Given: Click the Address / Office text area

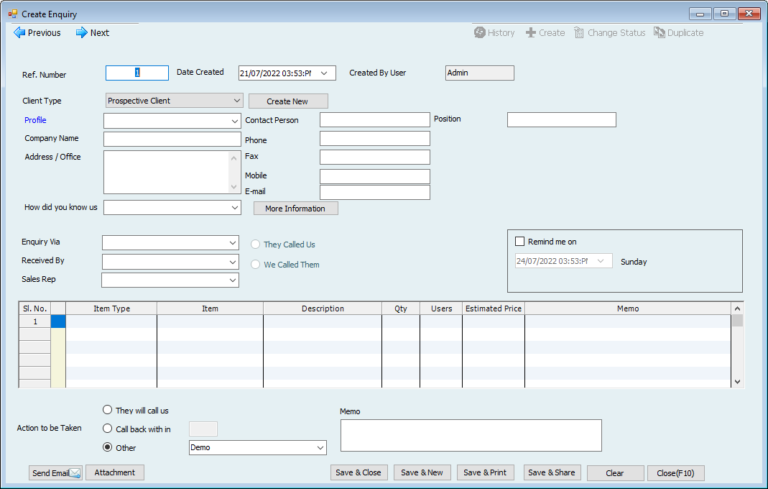Looking at the screenshot, I should (167, 172).
